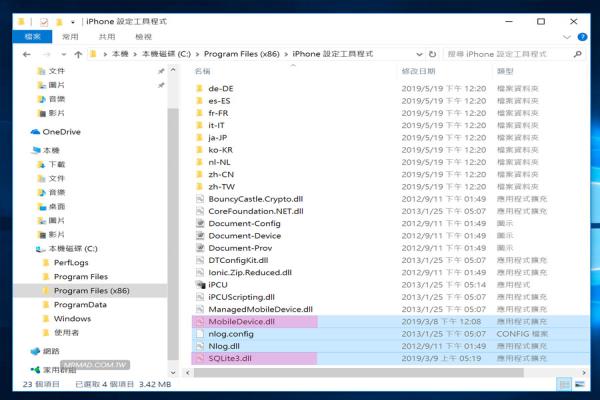This screenshot has height=400, width=600.
Task: Expand the address bar history dropdown
Action: tap(419, 54)
